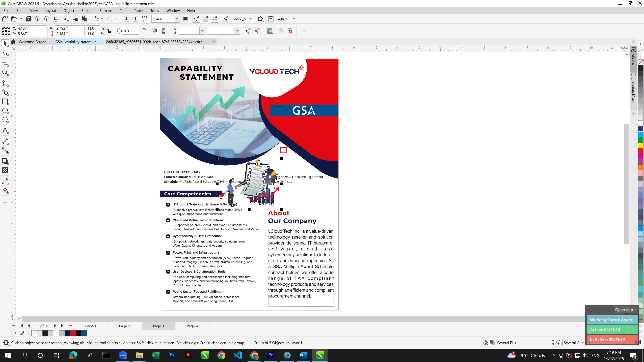Viewport: 644px width, 362px height.
Task: Toggle Show guidelines button
Action: (214, 19)
